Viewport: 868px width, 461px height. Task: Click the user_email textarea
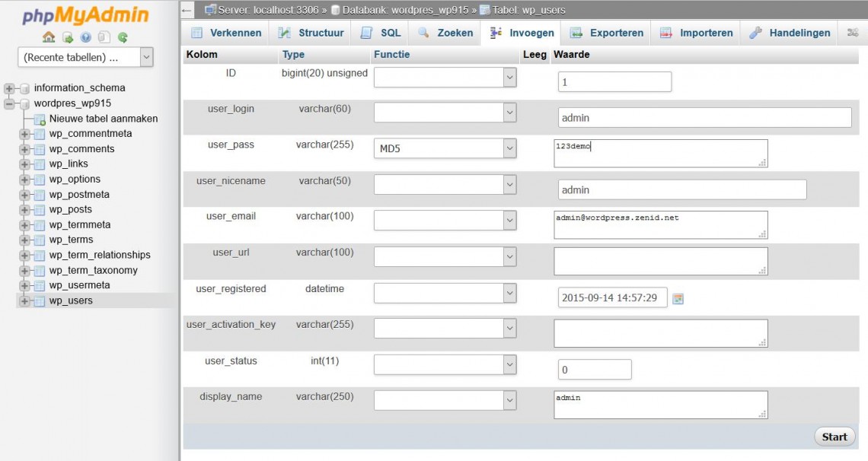[x=660, y=225]
